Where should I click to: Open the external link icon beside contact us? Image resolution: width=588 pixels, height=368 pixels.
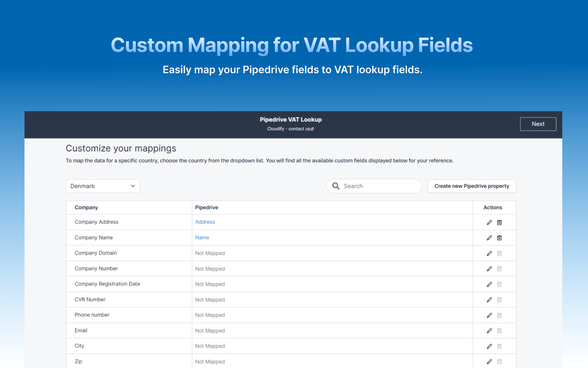(x=312, y=129)
